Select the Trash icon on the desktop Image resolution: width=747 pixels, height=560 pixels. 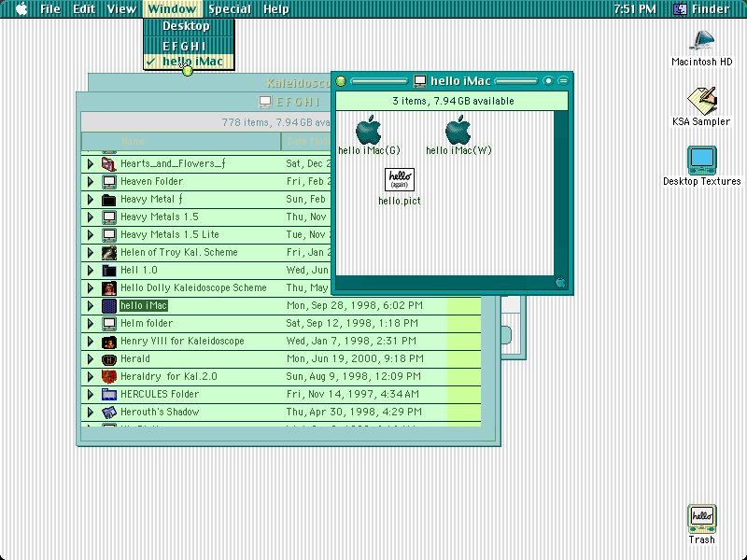coord(702,520)
